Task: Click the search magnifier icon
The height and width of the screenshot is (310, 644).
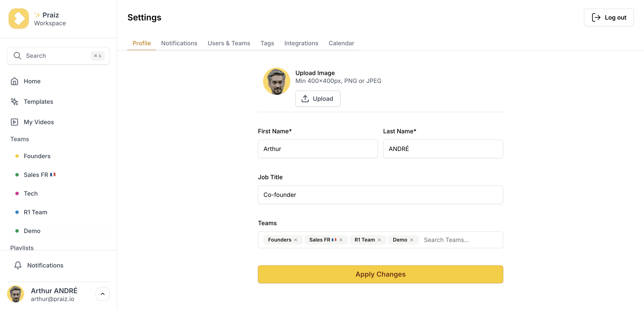Action: pyautogui.click(x=17, y=56)
